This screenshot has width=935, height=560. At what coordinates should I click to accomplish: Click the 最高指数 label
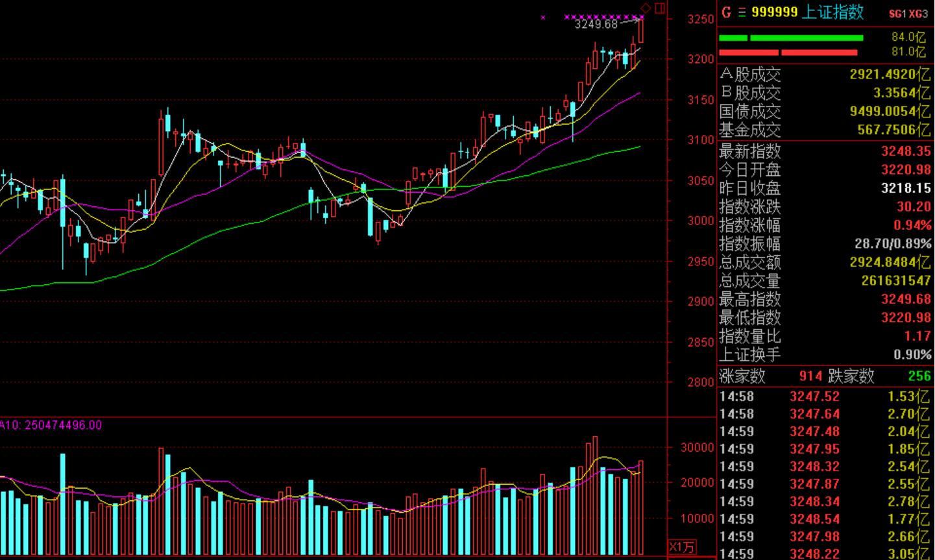click(x=750, y=299)
